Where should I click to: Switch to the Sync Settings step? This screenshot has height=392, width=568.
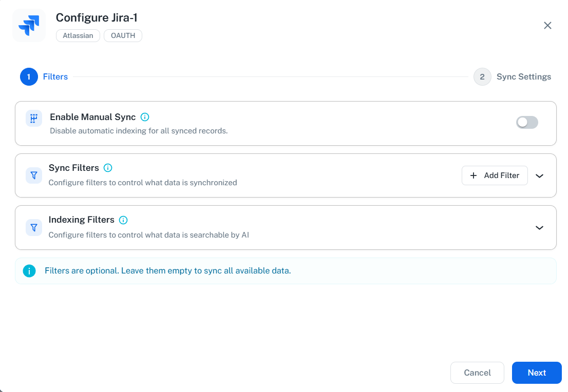pyautogui.click(x=524, y=76)
